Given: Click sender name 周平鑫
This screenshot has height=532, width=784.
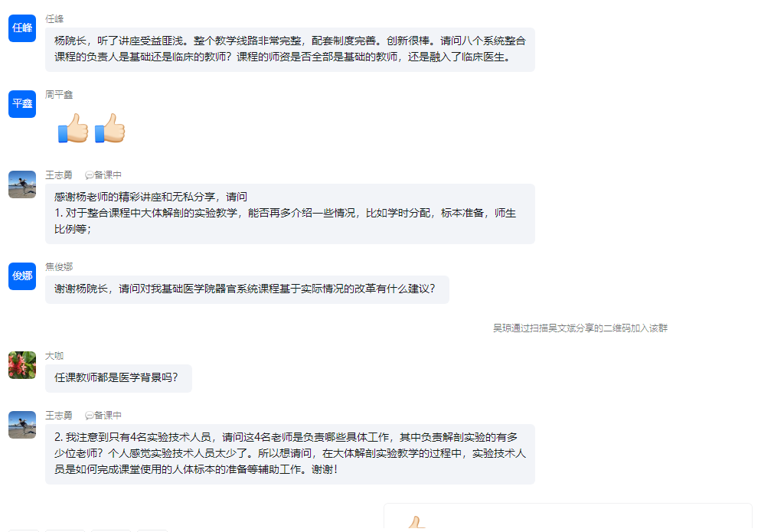Looking at the screenshot, I should (59, 94).
